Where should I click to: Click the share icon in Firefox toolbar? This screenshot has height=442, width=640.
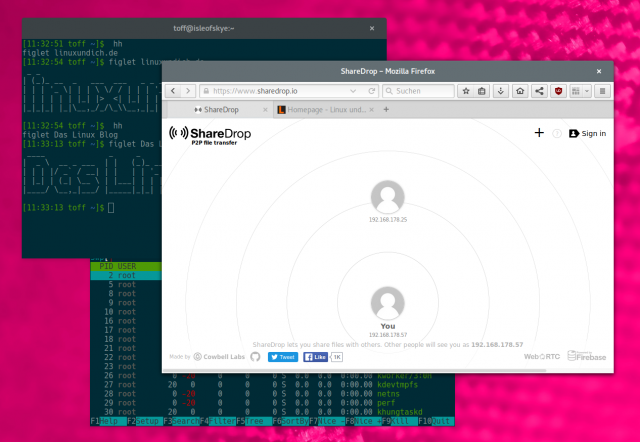click(539, 91)
